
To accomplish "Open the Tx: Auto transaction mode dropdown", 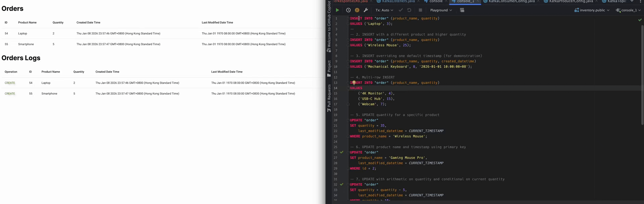I will (x=384, y=10).
